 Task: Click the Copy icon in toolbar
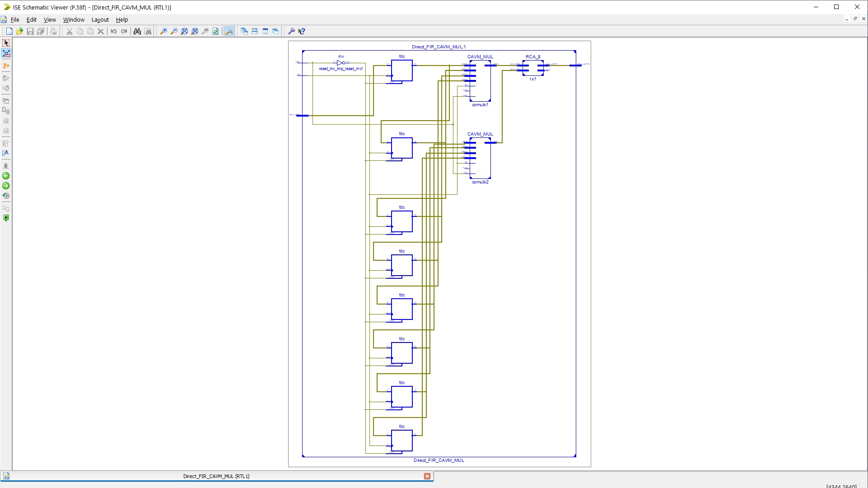coord(80,31)
